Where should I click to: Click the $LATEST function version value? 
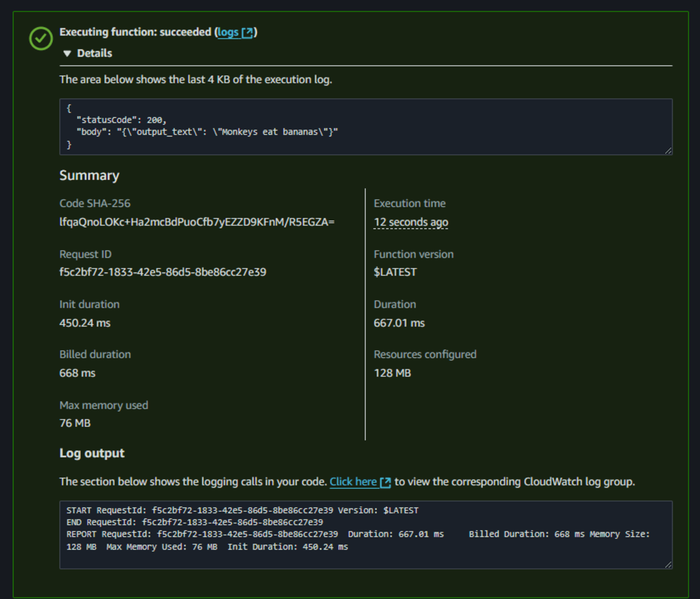(395, 272)
